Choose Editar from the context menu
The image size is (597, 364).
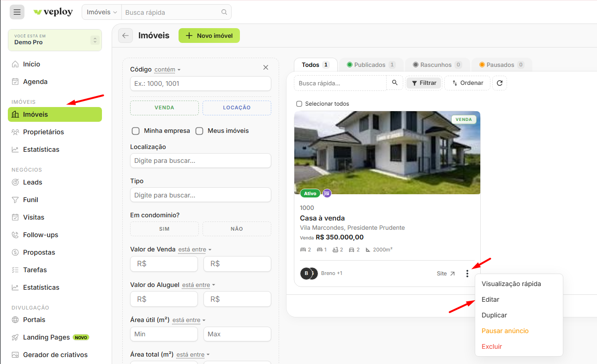[x=519, y=299]
